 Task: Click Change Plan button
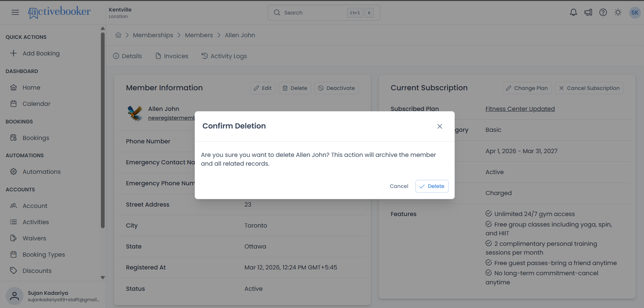click(527, 88)
